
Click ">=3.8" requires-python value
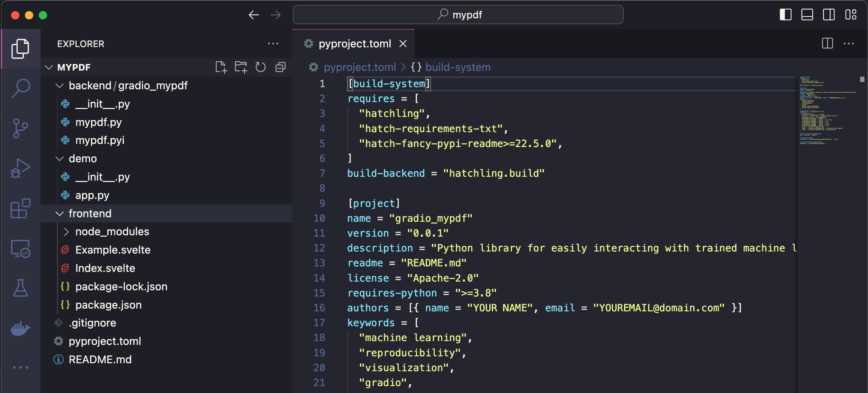(x=476, y=293)
